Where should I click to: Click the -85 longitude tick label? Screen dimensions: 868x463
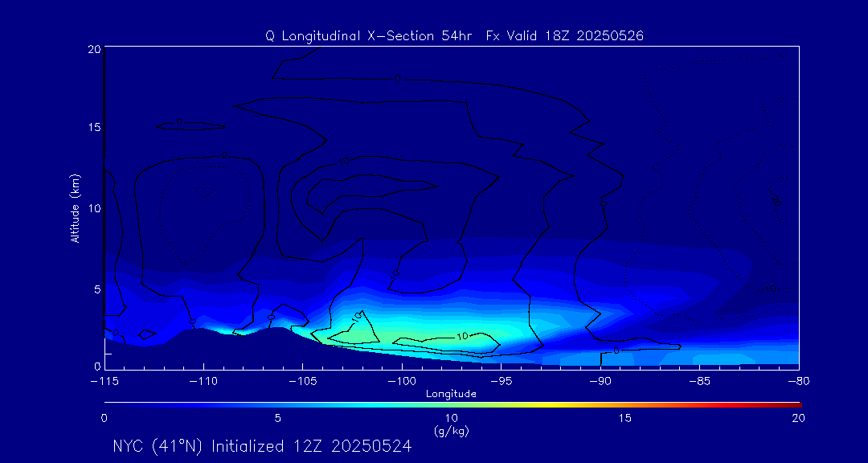(x=700, y=382)
